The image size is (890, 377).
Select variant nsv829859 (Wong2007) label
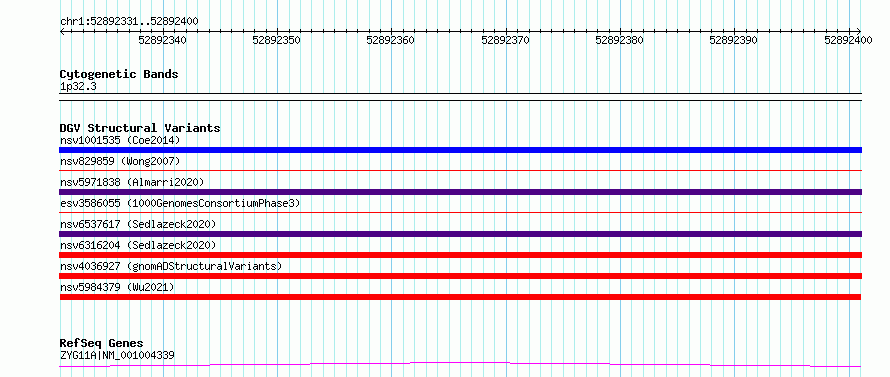pyautogui.click(x=120, y=161)
